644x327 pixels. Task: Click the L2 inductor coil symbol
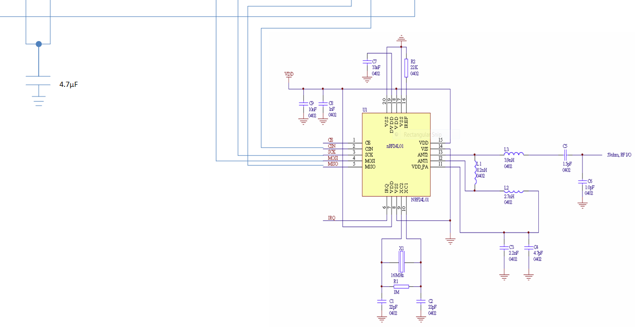pos(514,191)
